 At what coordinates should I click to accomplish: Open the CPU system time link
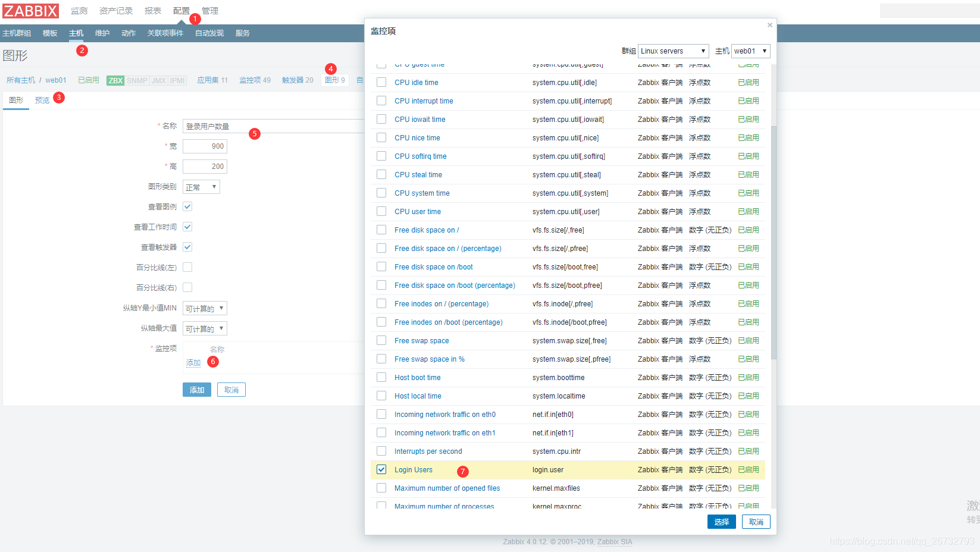422,193
